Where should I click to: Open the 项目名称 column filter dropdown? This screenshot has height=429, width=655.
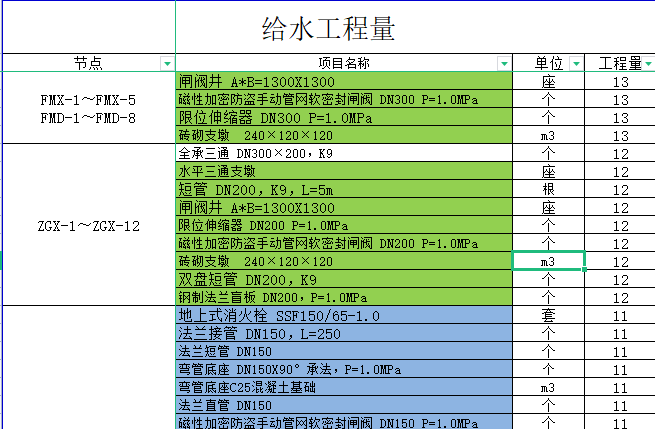[504, 63]
